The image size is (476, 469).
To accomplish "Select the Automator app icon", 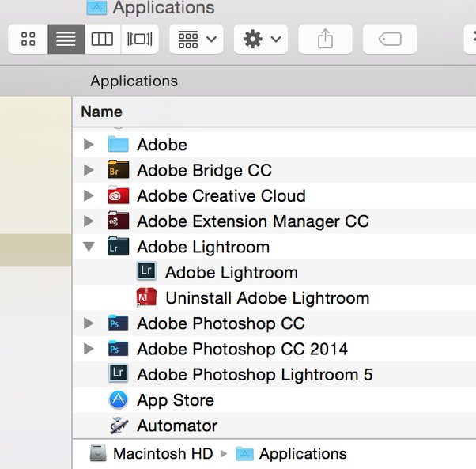I will [119, 426].
